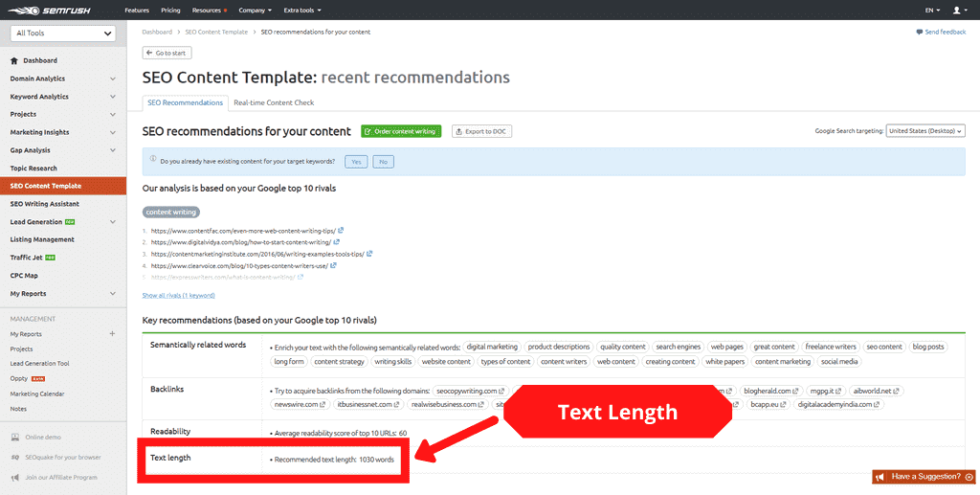Image resolution: width=980 pixels, height=495 pixels.
Task: Open newswire.com external link icon
Action: (x=323, y=404)
